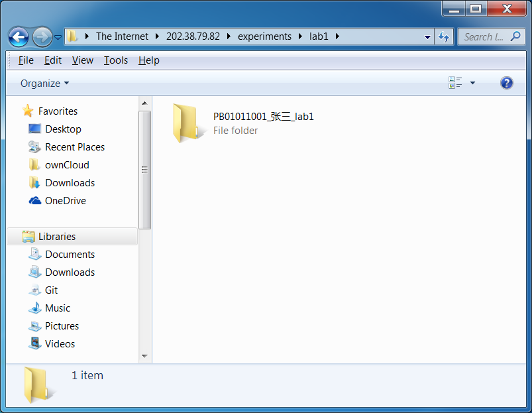
Task: Select the experiments breadcrumb
Action: click(264, 36)
